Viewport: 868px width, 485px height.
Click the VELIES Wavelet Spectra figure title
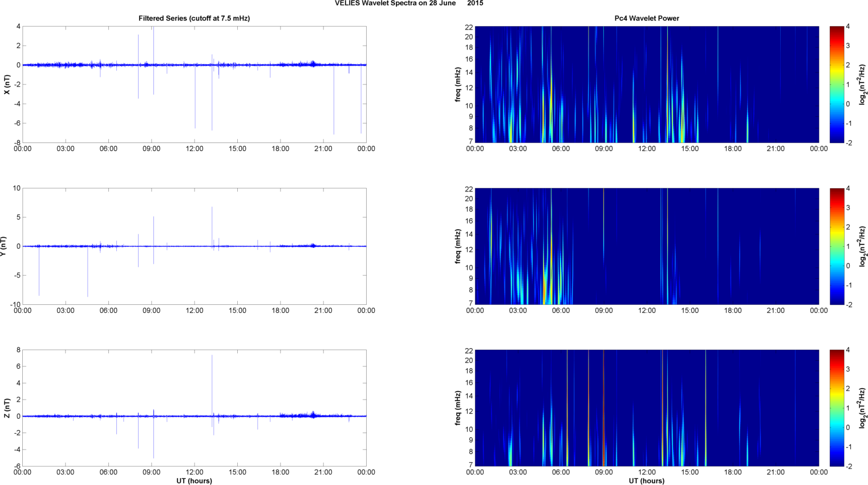(x=408, y=3)
